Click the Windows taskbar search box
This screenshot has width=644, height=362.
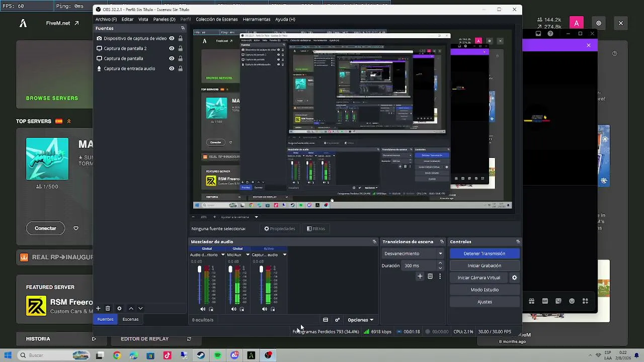click(x=53, y=355)
